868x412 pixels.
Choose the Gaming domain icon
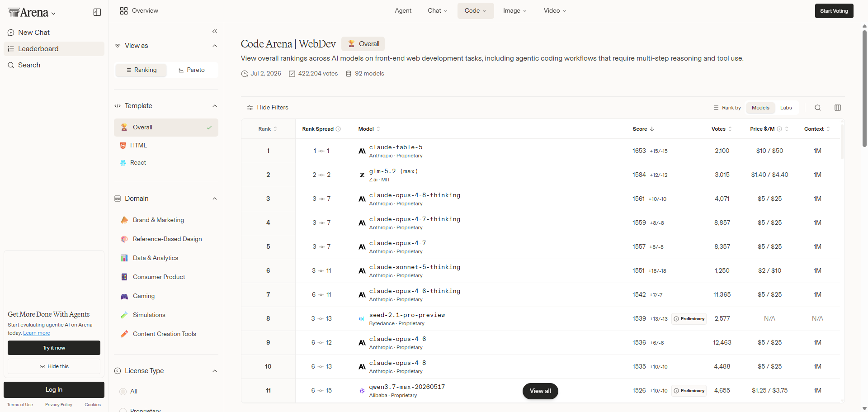click(x=124, y=296)
